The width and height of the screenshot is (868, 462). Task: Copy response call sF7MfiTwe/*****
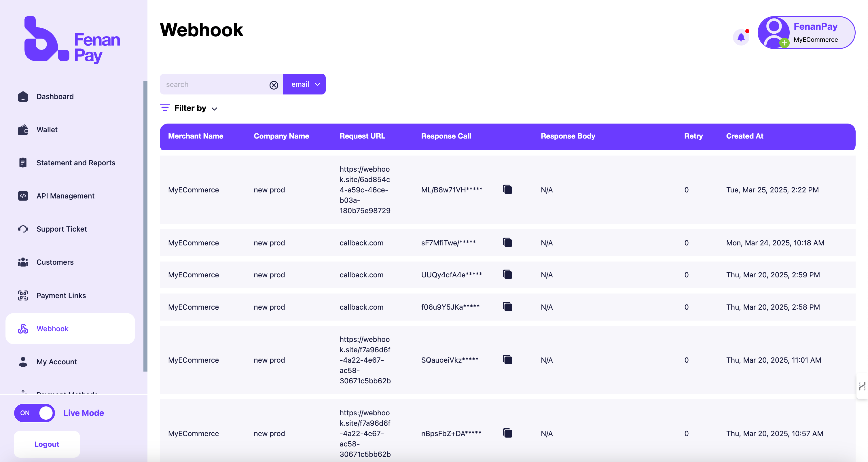pyautogui.click(x=507, y=242)
